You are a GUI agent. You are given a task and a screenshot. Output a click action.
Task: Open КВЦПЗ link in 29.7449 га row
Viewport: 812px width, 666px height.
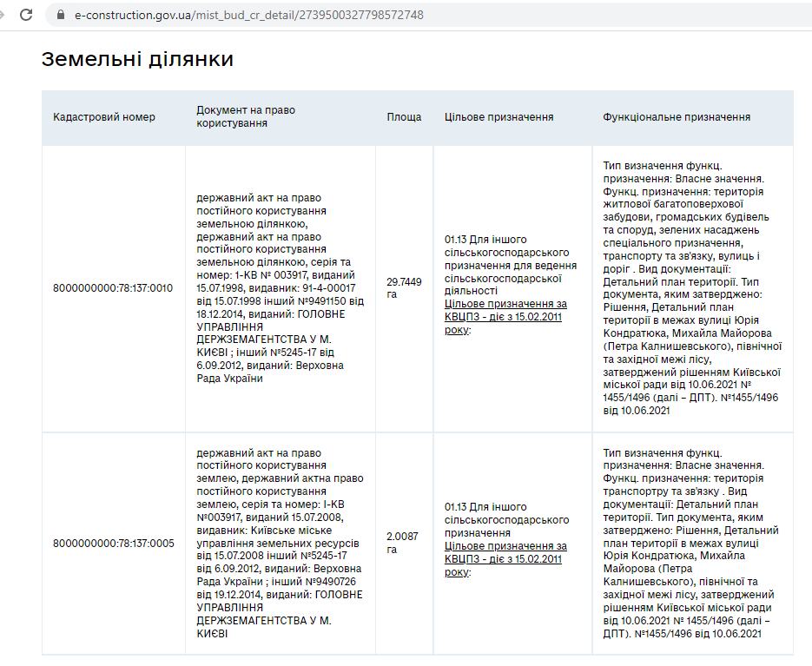(x=505, y=317)
